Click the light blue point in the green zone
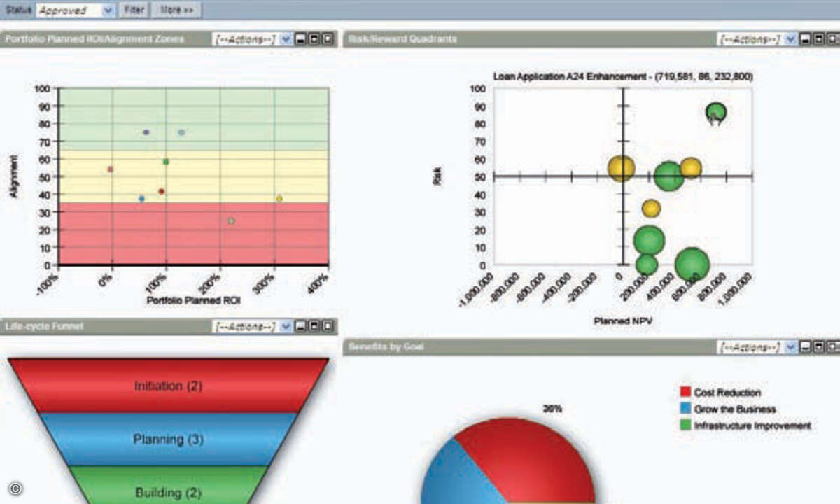The image size is (840, 504). (x=181, y=132)
